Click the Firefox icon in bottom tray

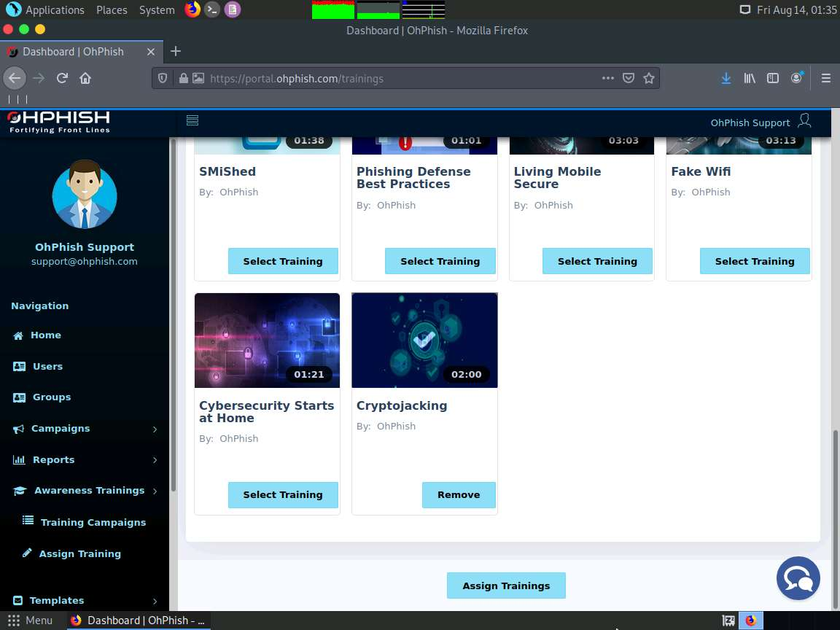[x=750, y=621]
